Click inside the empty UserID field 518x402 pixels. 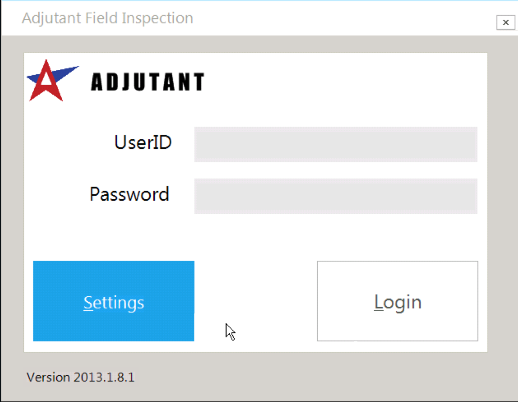[336, 144]
